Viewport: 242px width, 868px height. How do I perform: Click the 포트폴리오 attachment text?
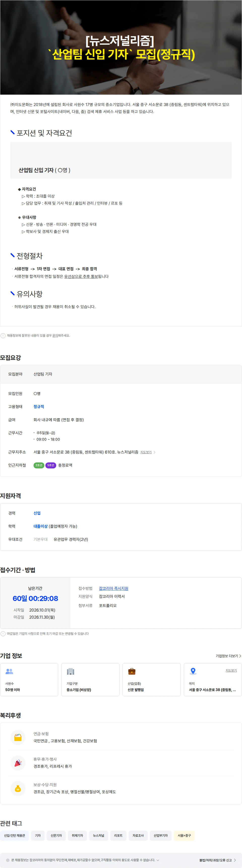pos(108,605)
